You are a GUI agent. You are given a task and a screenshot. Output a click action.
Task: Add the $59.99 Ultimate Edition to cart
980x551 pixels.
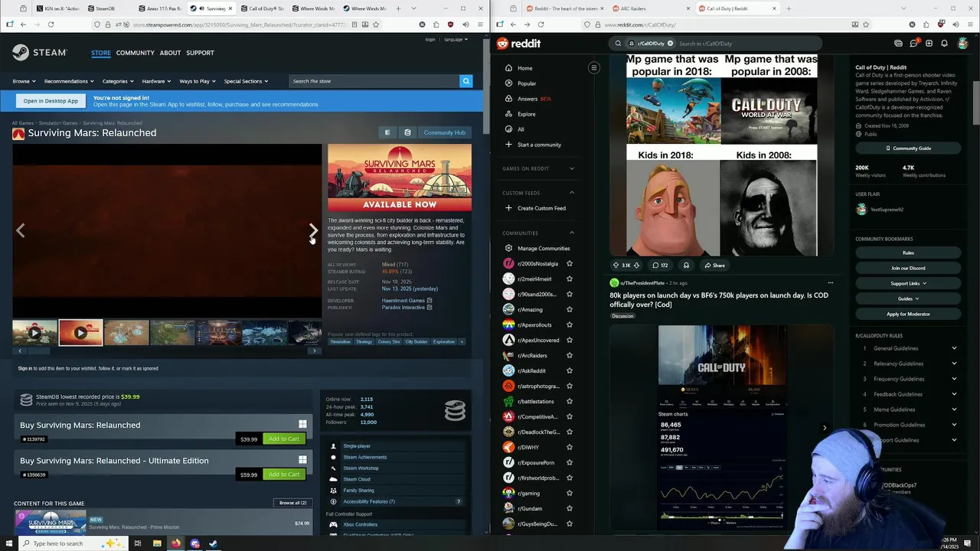tap(284, 474)
